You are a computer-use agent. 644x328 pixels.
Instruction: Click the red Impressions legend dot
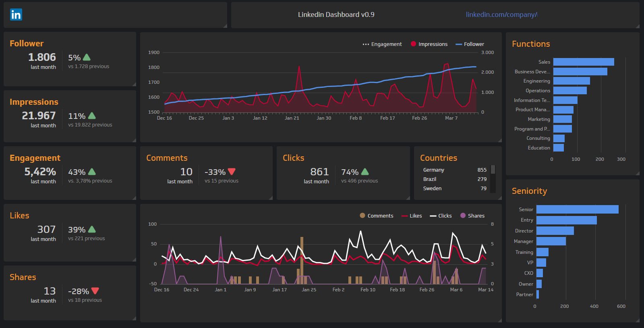(x=413, y=44)
